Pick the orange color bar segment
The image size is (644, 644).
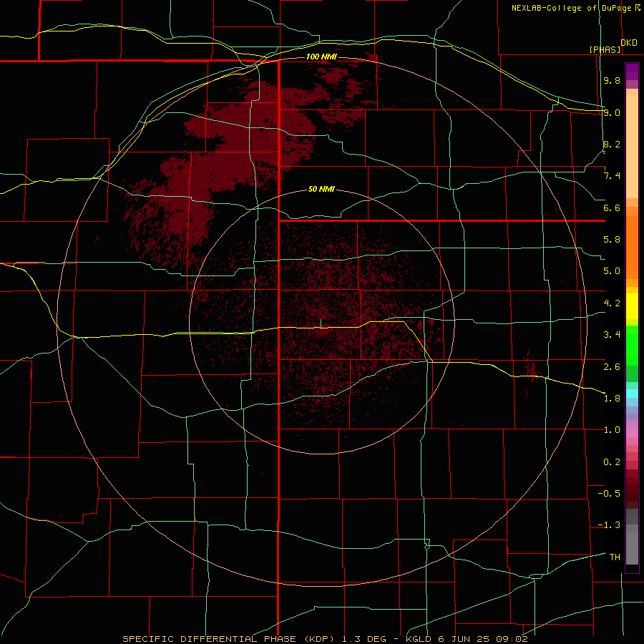[632, 248]
